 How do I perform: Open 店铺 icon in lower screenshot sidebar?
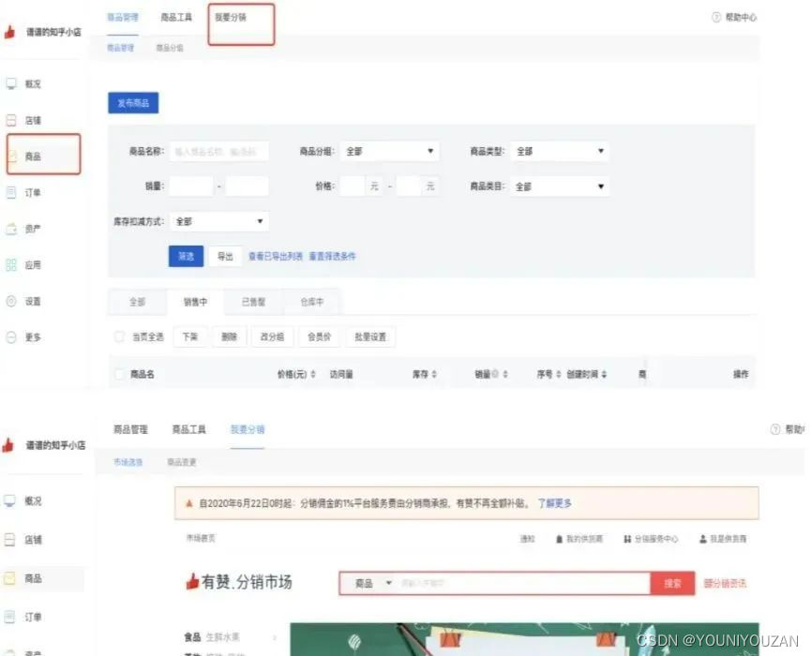pos(9,540)
